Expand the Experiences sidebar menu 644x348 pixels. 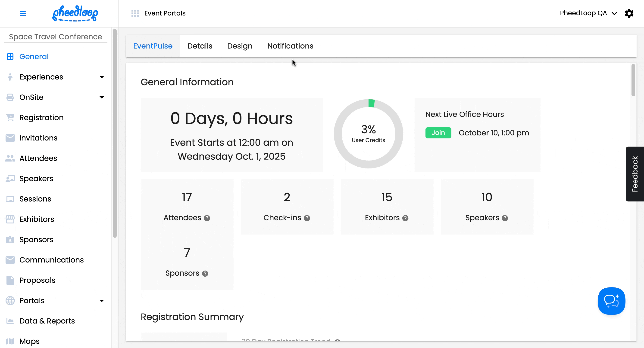click(x=102, y=77)
